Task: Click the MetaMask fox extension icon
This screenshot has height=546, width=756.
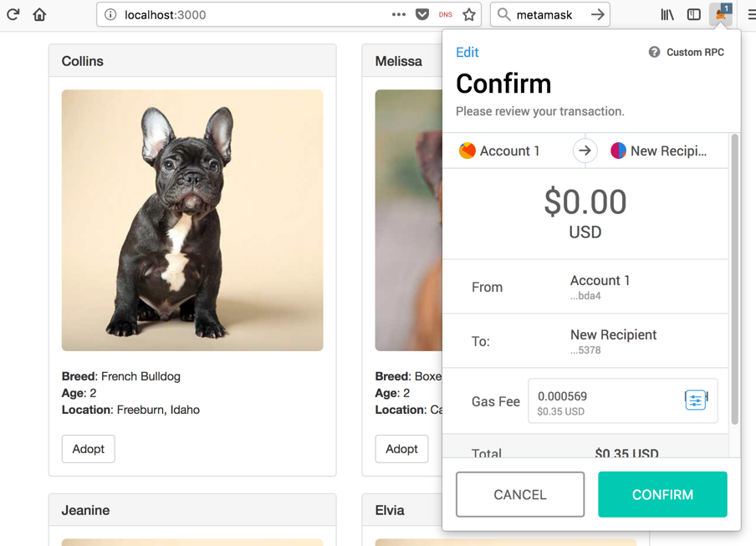Action: 720,14
